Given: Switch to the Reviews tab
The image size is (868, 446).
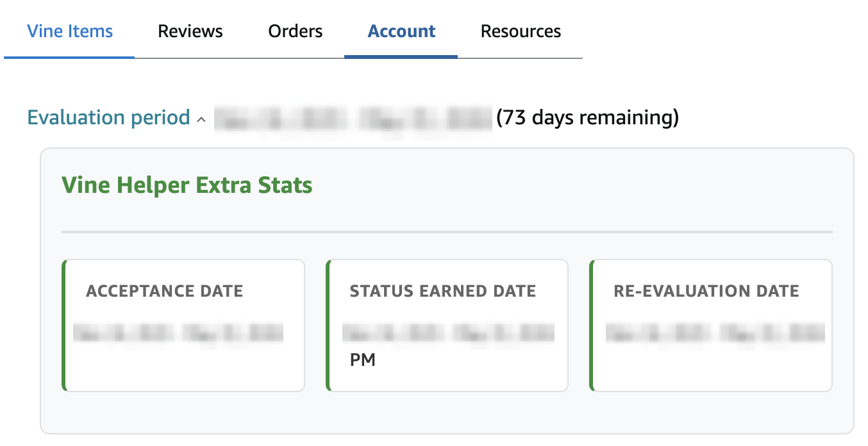Looking at the screenshot, I should (190, 31).
